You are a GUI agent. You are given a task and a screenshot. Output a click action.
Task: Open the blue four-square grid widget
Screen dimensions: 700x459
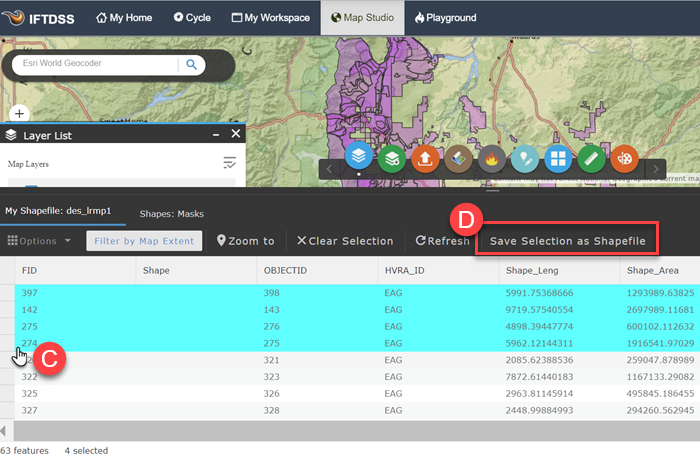click(x=557, y=158)
